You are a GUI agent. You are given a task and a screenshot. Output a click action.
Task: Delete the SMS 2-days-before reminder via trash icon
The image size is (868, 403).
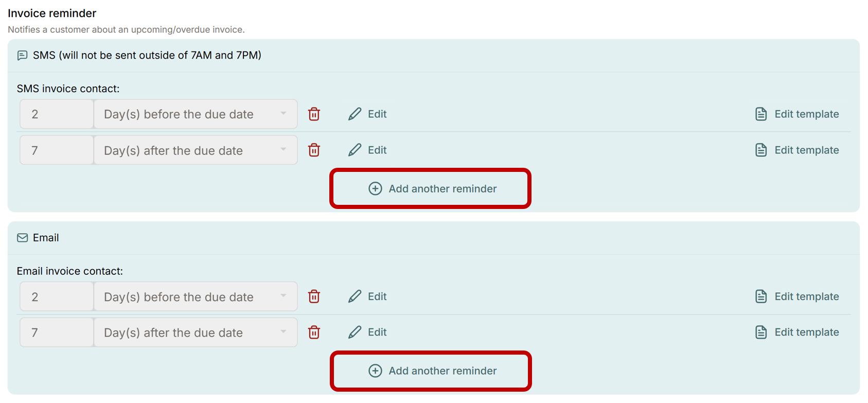[314, 114]
